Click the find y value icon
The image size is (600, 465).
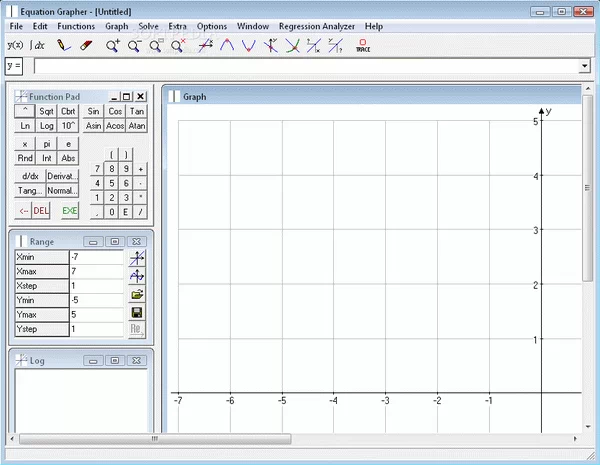(x=336, y=46)
